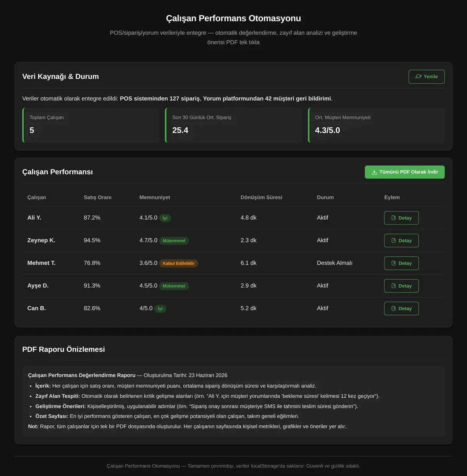Open Detay for Ayşe D.

401,286
